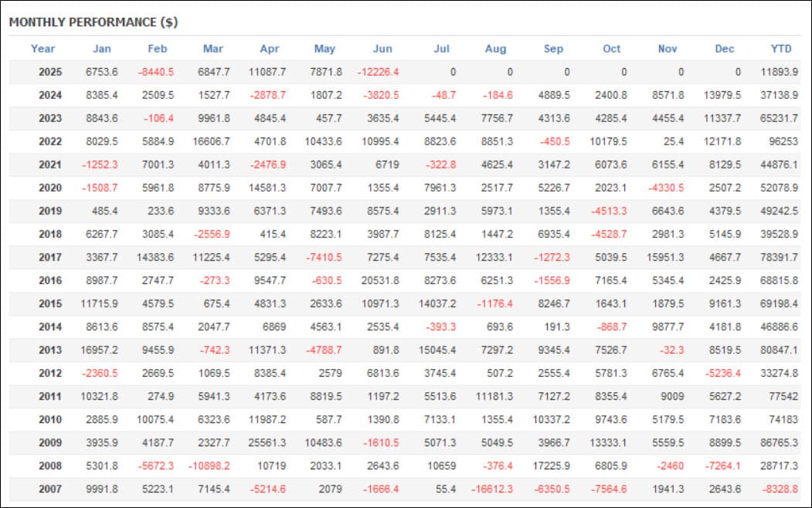Click the Oct column header
The height and width of the screenshot is (508, 812).
click(612, 49)
